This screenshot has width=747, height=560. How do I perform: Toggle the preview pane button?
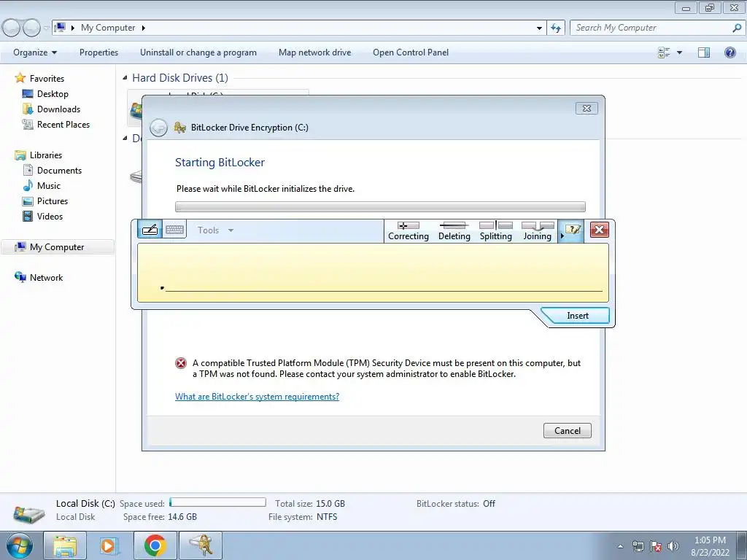[704, 52]
